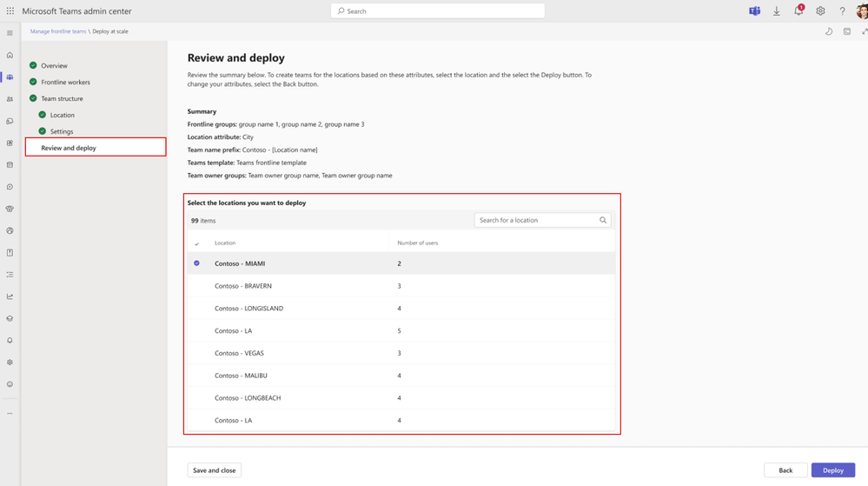This screenshot has width=868, height=486.
Task: Select the Contoso - LONGISLAND row
Action: tap(401, 308)
